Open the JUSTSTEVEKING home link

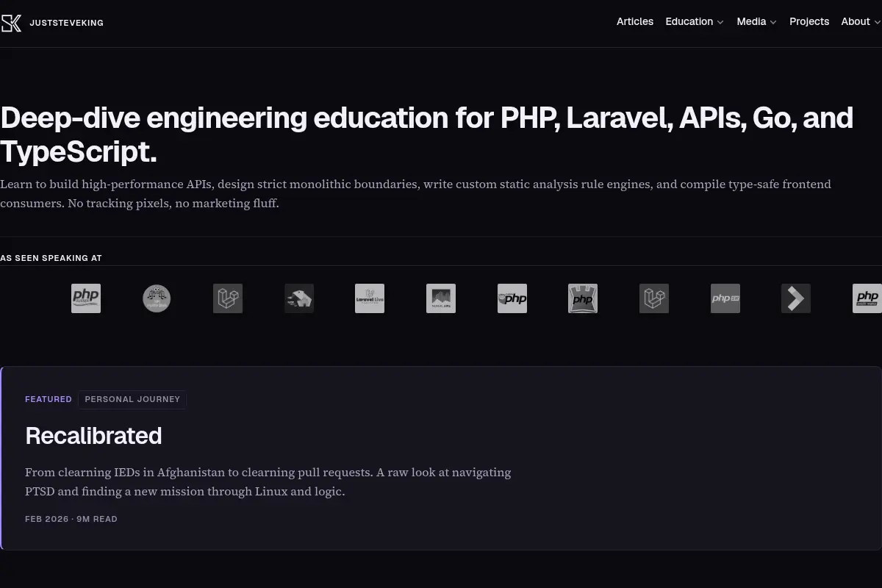66,23
